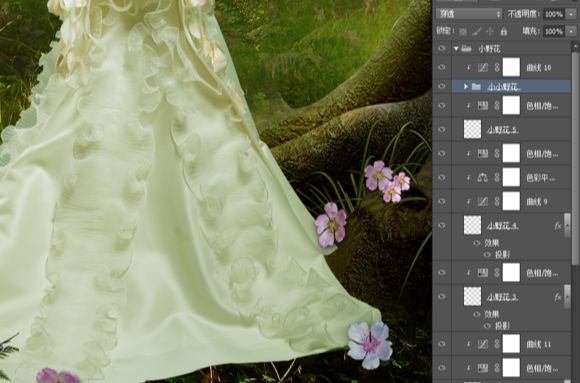Select the 小野花 3 layer name
The height and width of the screenshot is (383, 580).
pyautogui.click(x=502, y=297)
